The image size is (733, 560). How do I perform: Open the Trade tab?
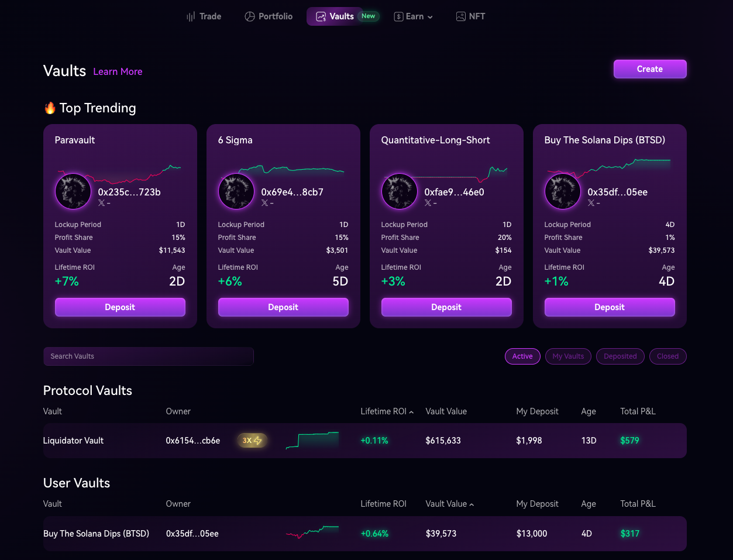pos(204,16)
